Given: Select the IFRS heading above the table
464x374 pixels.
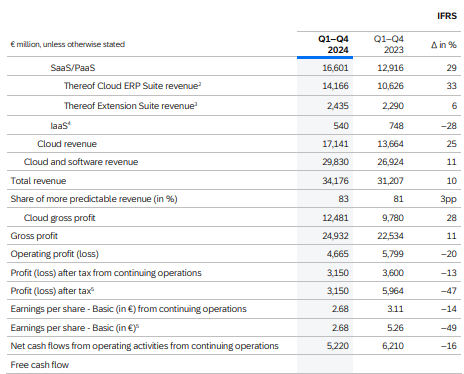Looking at the screenshot, I should click(447, 16).
